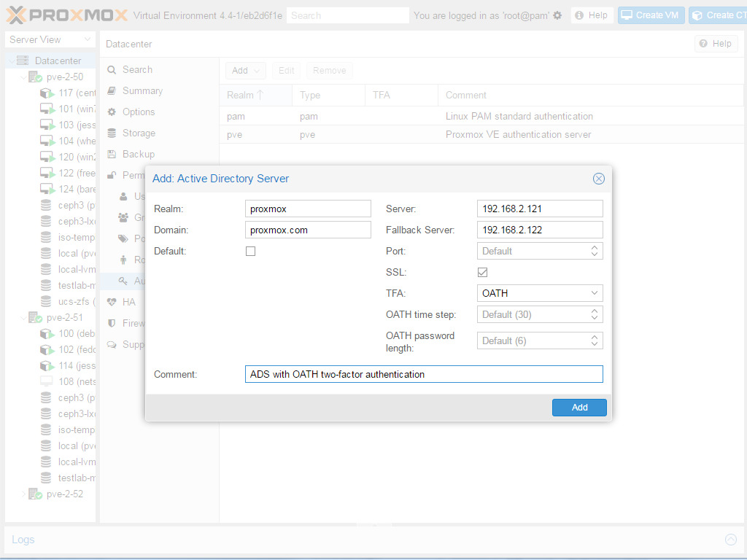Collapse the pve-2-50 node
The width and height of the screenshot is (747, 560).
click(x=23, y=77)
